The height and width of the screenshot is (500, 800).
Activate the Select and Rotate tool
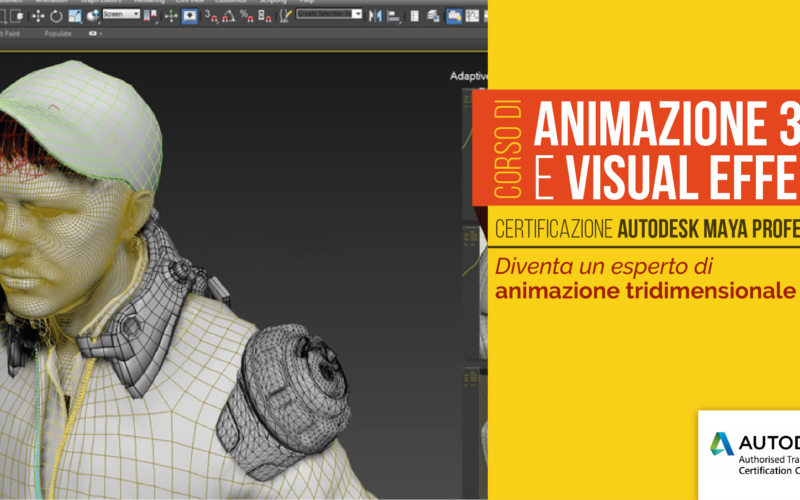(55, 16)
